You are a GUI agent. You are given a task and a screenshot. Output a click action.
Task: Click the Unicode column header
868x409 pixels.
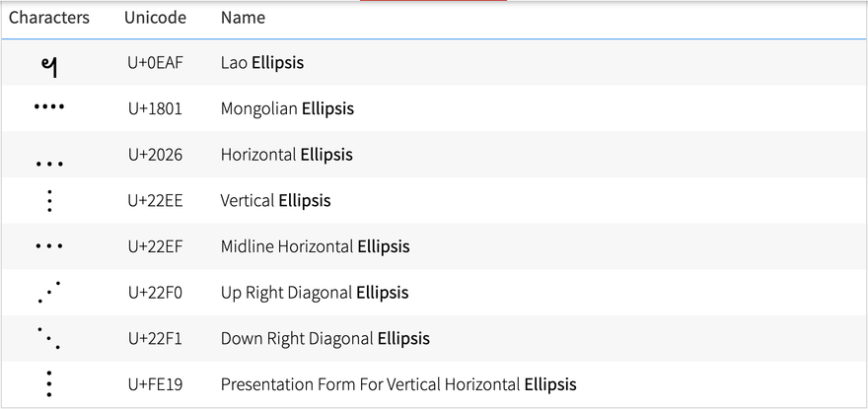pyautogui.click(x=155, y=18)
